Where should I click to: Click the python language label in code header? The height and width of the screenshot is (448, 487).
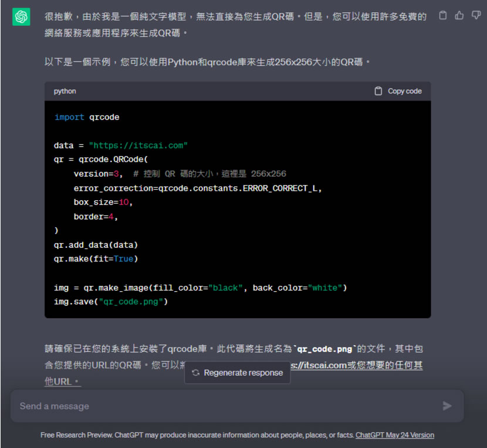[x=65, y=91]
